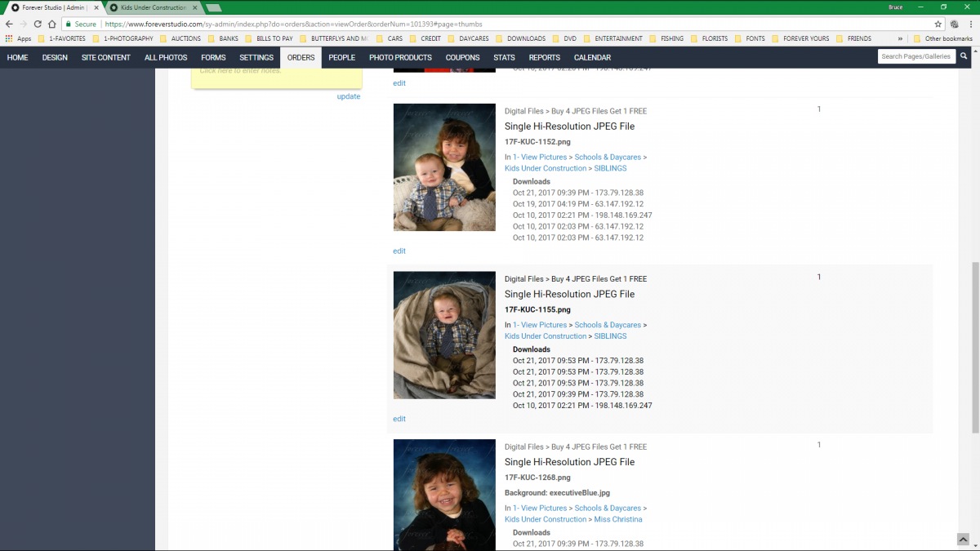Open CREDIT bookmark folder
Image resolution: width=980 pixels, height=551 pixels.
(425, 38)
